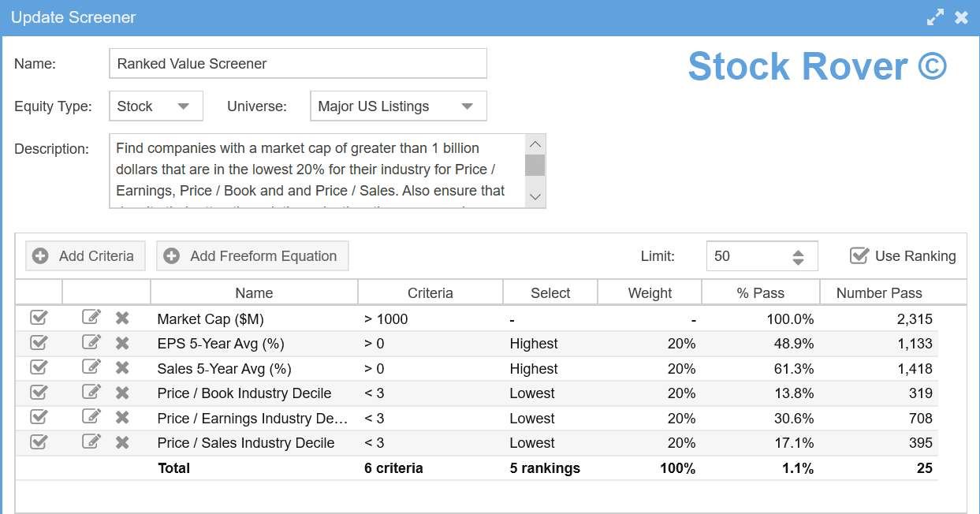Remove the Price / Book Industry Decile row
Screen dimensions: 980x514
coord(122,393)
